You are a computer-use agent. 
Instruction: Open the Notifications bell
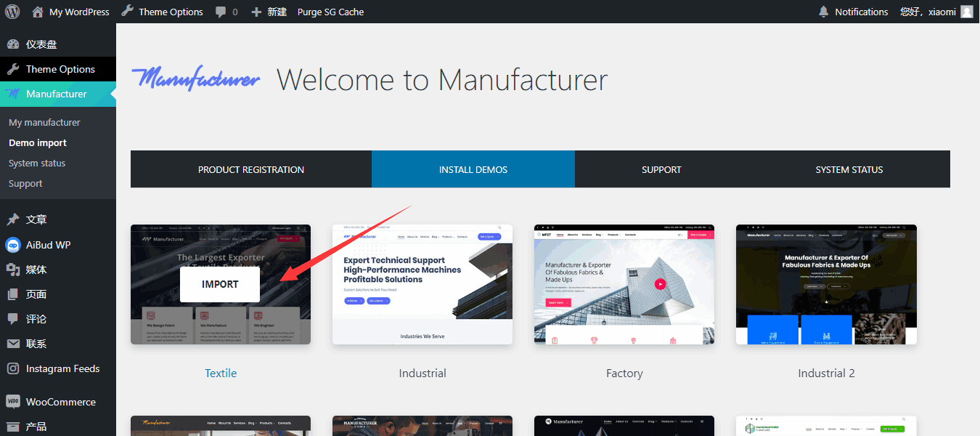pyautogui.click(x=823, y=12)
